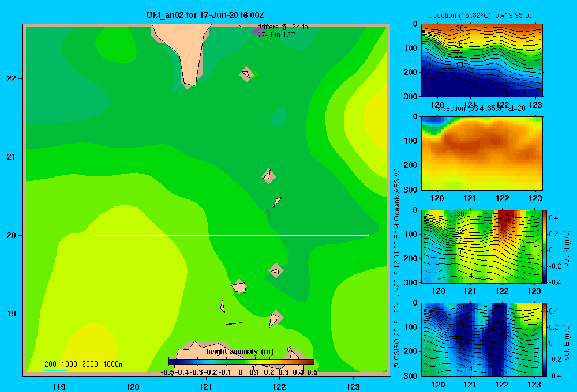Click the "vel. E (m/s)" axis label
This screenshot has height=392, width=577.
(567, 342)
